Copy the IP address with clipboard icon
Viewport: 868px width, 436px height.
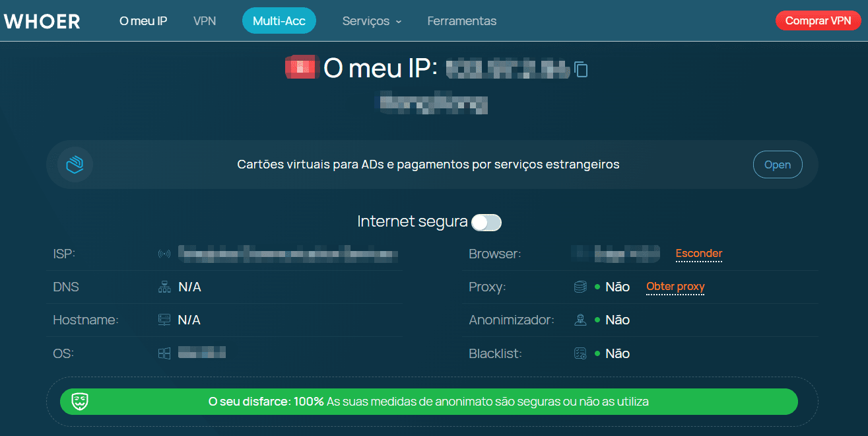[581, 69]
